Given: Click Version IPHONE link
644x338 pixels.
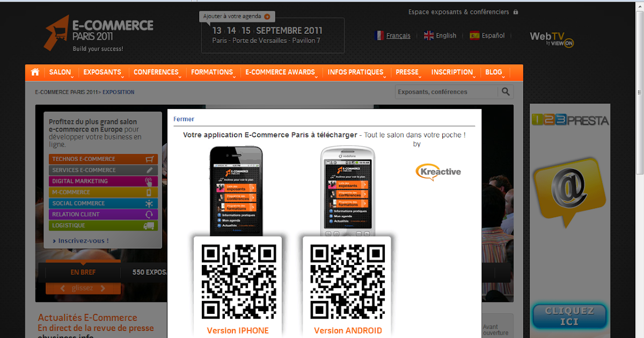Looking at the screenshot, I should pyautogui.click(x=238, y=330).
